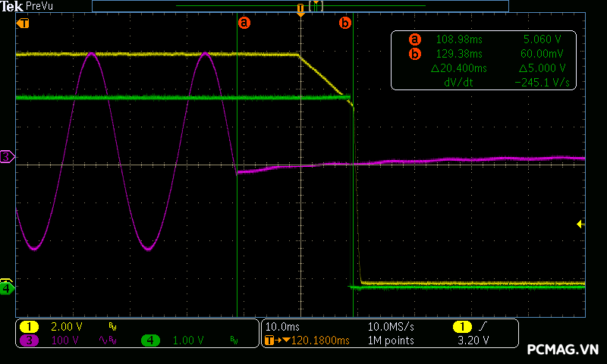Click the 1M points record length readout
This screenshot has width=607, height=364.
click(391, 340)
